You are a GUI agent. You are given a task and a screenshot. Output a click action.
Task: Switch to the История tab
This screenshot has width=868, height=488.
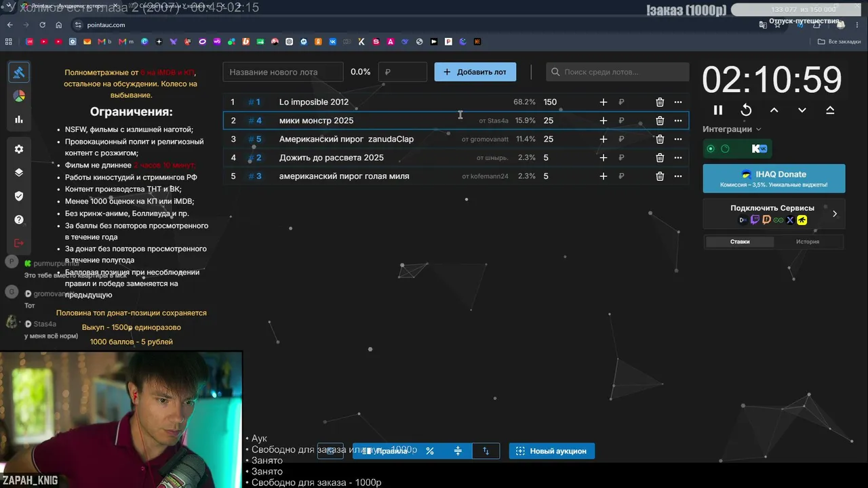point(808,242)
